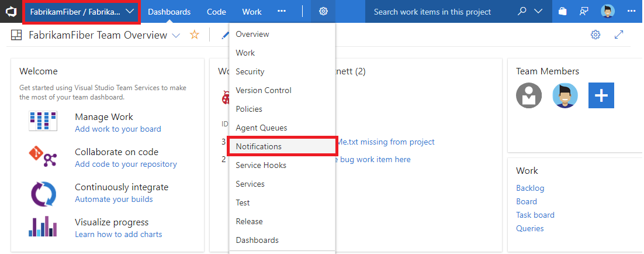Select Work in the settings menu
644x254 pixels.
point(282,53)
